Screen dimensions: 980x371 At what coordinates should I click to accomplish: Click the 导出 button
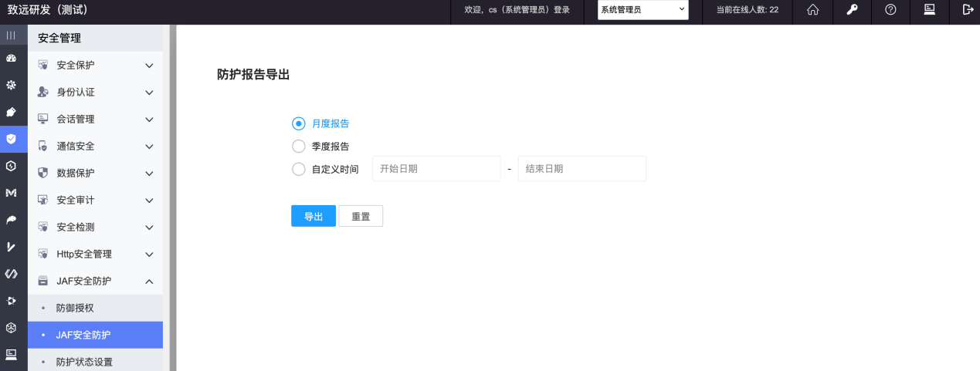point(313,217)
